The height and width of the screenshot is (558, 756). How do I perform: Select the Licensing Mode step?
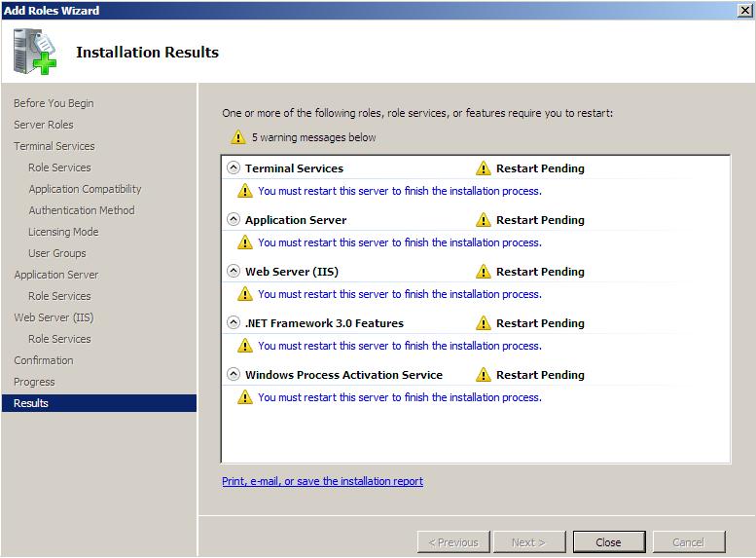(63, 232)
